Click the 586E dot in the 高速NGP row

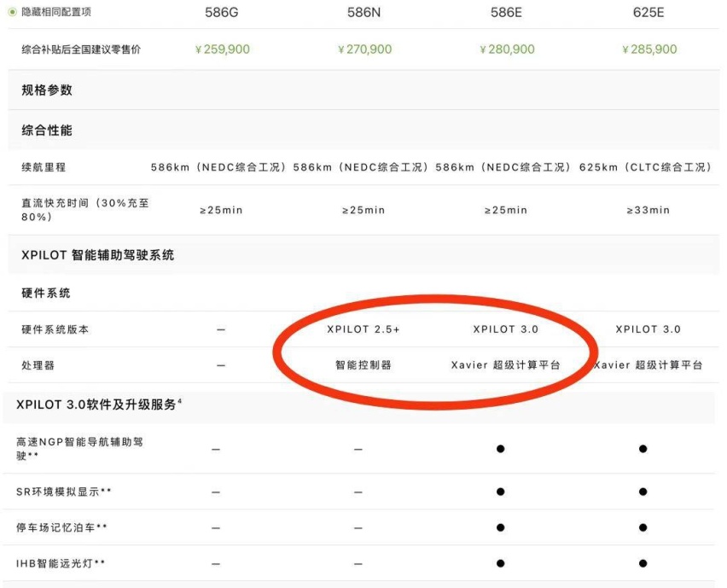pyautogui.click(x=500, y=449)
